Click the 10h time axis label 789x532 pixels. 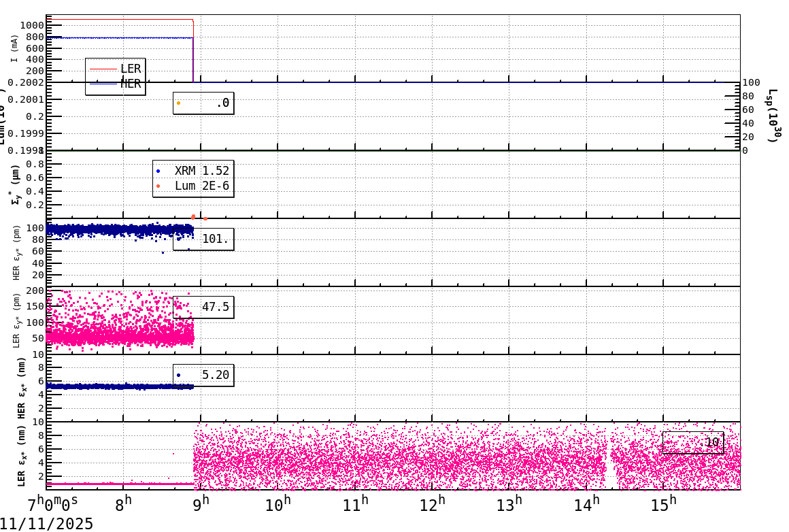[x=278, y=503]
